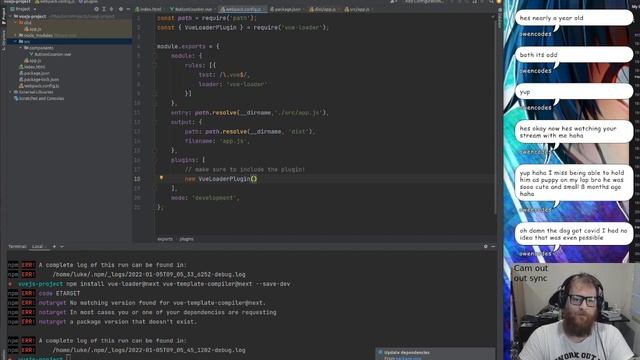Hide the terminal panel with minus icon

493,247
